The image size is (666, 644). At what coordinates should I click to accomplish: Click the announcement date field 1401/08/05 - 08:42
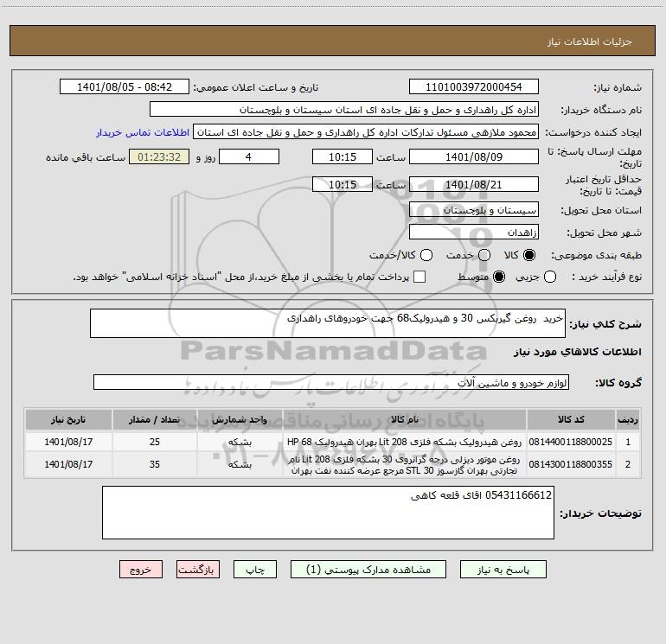click(125, 87)
